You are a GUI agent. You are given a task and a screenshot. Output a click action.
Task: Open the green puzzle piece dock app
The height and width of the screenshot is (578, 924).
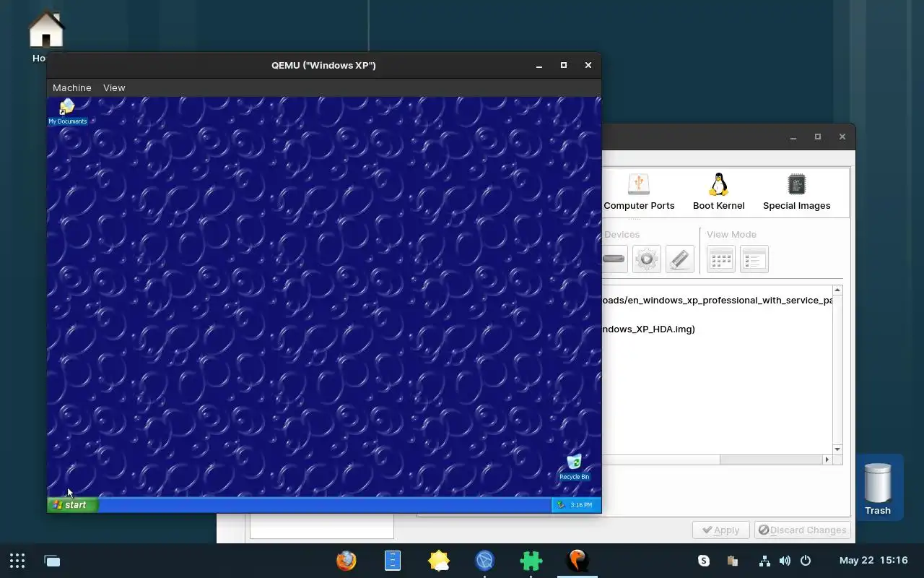pos(531,561)
